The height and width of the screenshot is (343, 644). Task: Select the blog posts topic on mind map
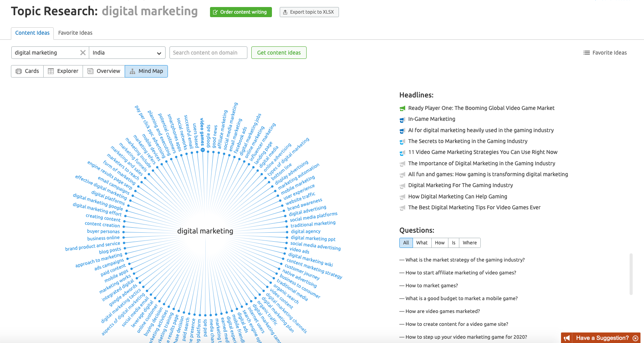110,251
